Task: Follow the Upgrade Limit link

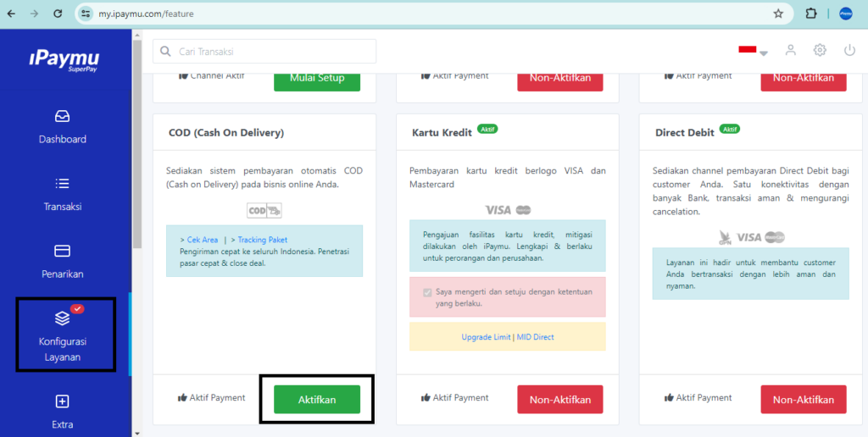Action: (486, 337)
